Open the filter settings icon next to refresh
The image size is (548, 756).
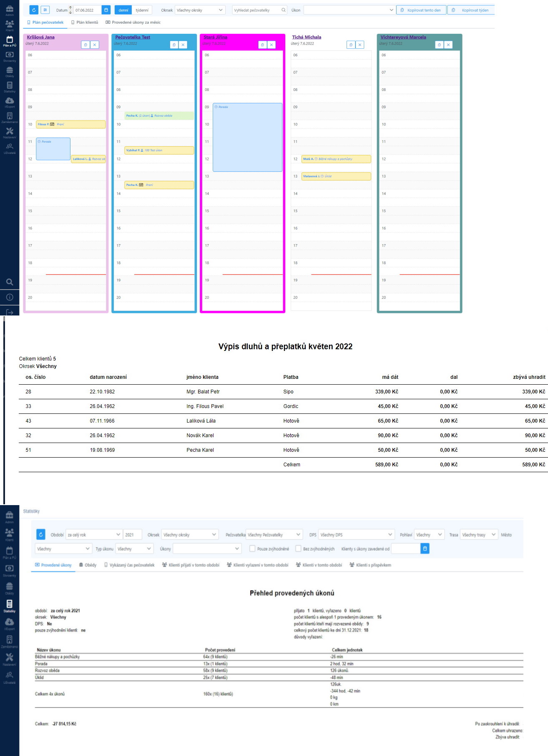point(45,10)
